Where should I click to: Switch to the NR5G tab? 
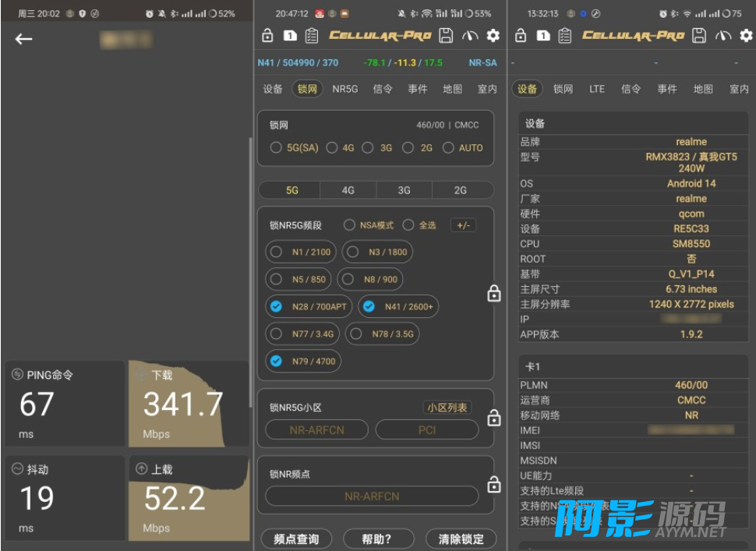[344, 89]
